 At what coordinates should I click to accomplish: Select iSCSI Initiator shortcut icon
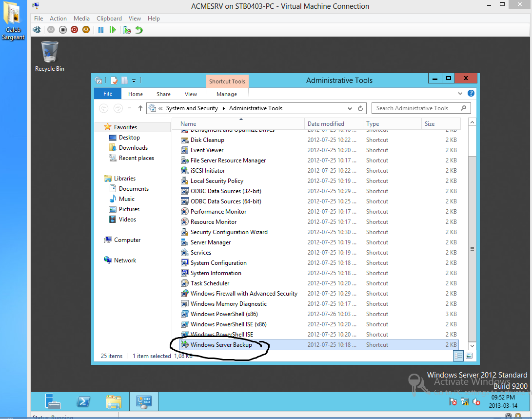[184, 171]
